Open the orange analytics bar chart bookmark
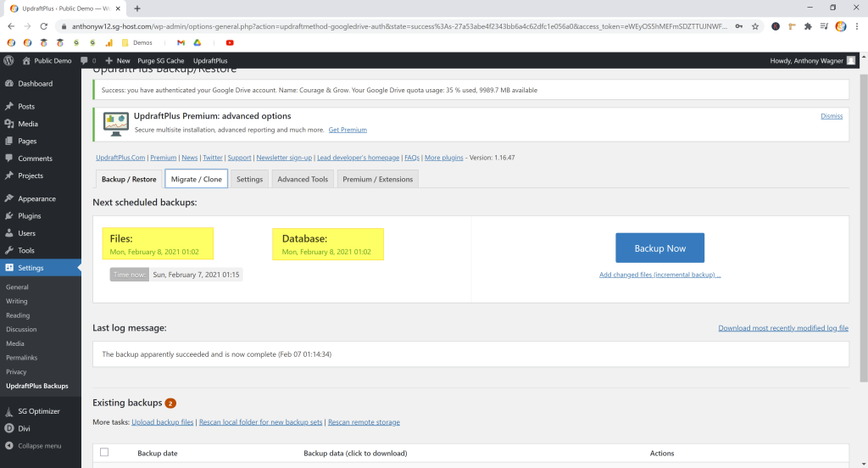 point(109,42)
